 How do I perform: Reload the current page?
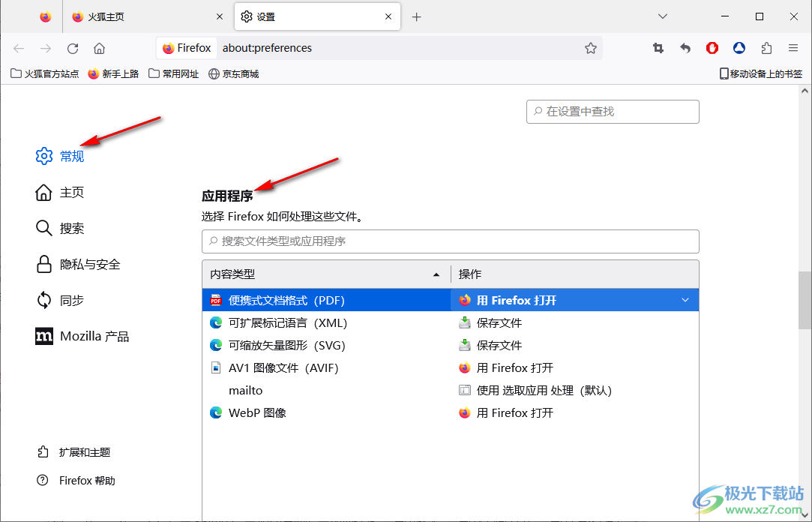click(x=73, y=48)
